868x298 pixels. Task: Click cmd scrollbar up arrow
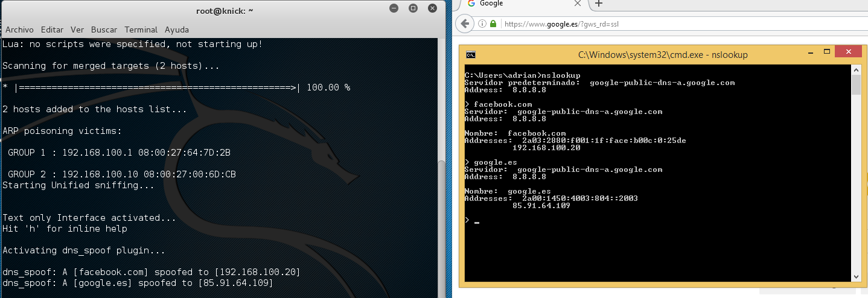[x=856, y=69]
